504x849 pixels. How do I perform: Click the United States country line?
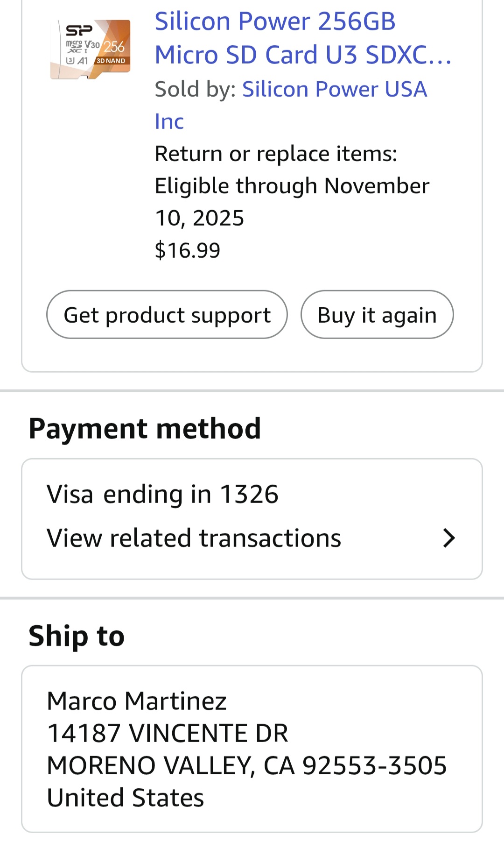[x=126, y=798]
